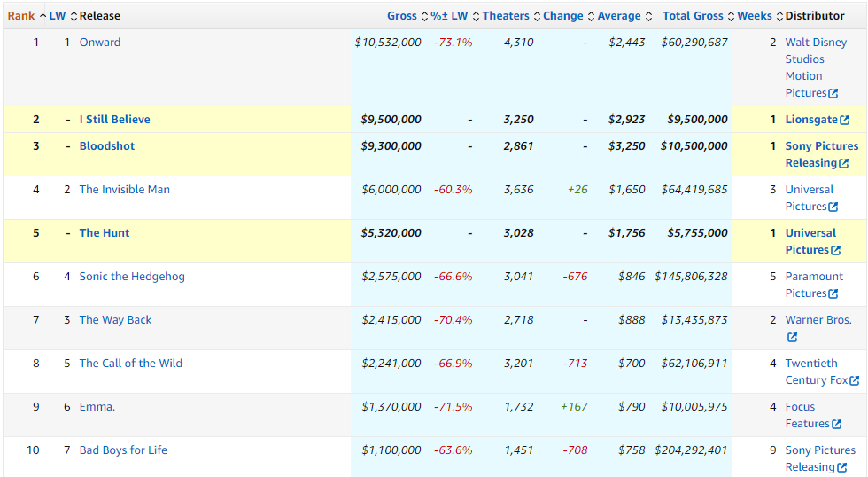Sort by Total Gross column header

(693, 16)
